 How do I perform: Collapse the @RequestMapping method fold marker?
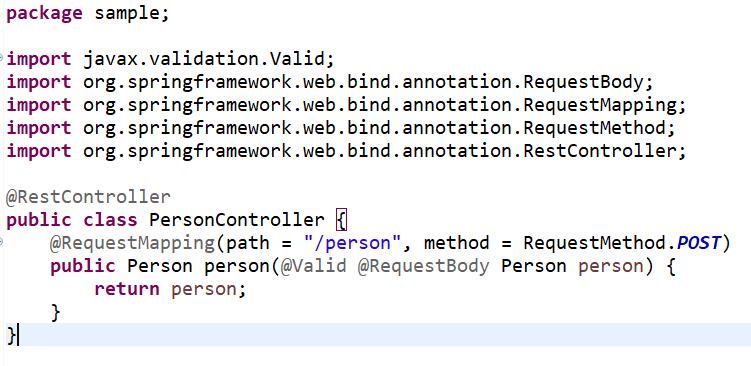coord(1,242)
